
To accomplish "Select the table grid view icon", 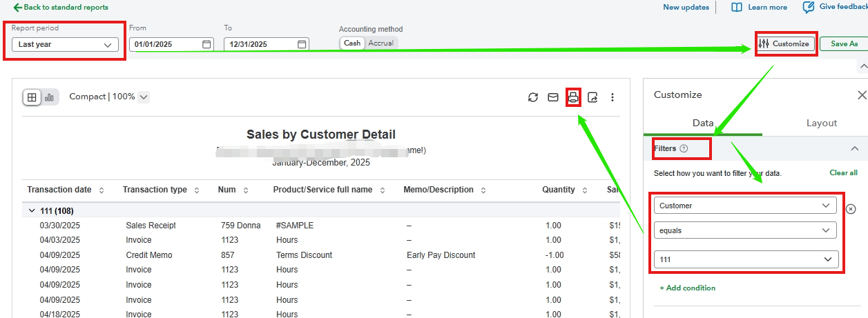I will (x=32, y=97).
